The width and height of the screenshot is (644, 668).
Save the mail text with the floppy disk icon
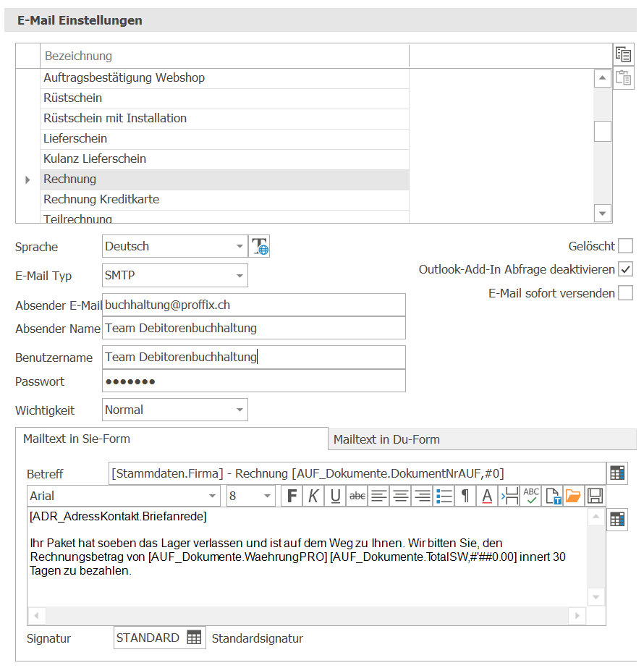click(x=595, y=496)
